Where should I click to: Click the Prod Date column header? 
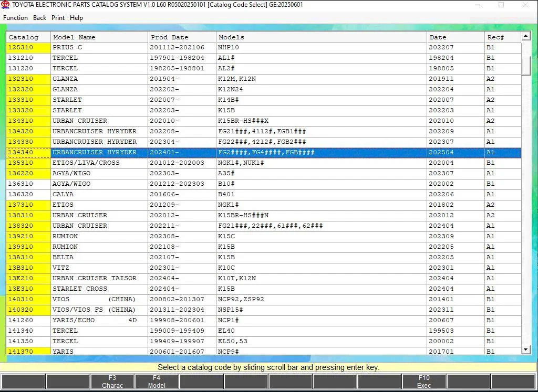182,37
